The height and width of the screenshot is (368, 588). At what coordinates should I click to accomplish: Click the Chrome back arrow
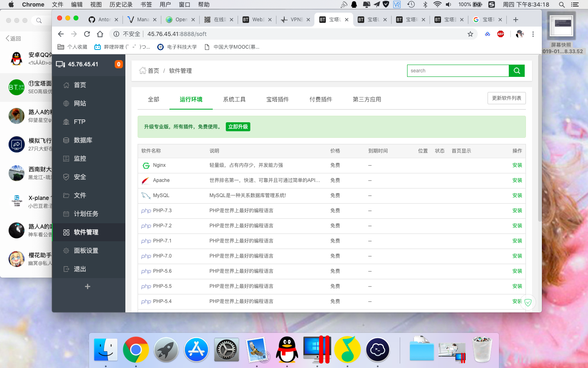coord(61,34)
